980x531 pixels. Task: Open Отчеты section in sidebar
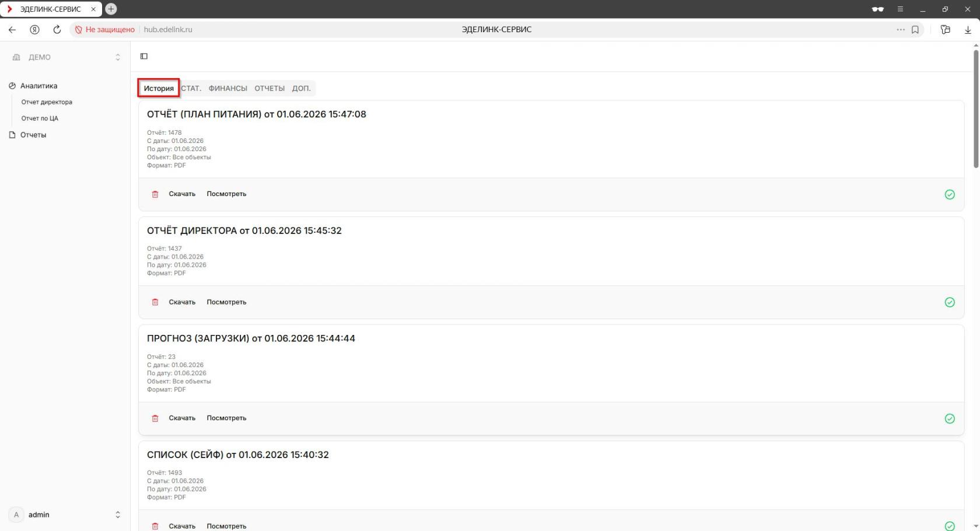(33, 135)
